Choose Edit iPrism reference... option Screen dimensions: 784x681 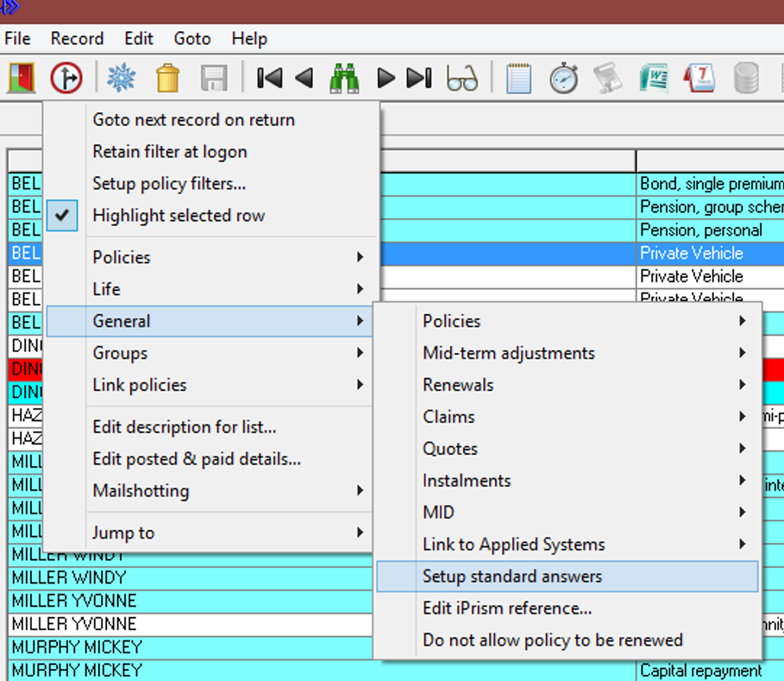[x=507, y=608]
